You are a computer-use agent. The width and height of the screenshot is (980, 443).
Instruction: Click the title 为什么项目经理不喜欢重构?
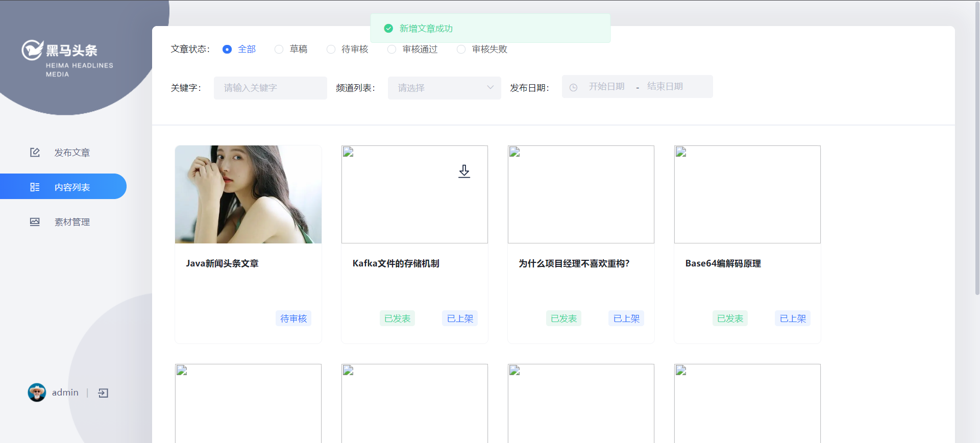click(574, 263)
